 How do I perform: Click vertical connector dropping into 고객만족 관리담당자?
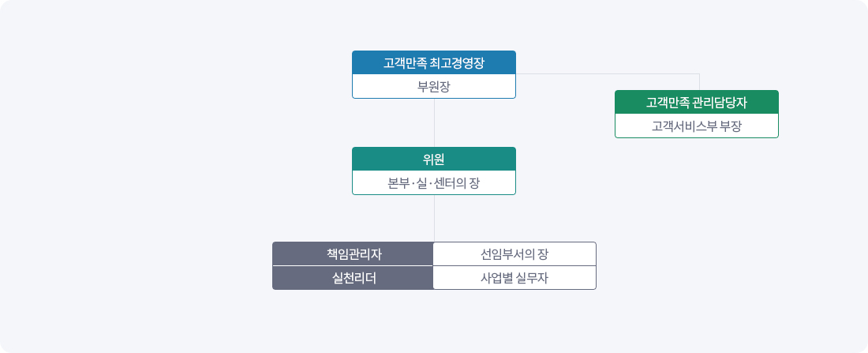[700, 82]
